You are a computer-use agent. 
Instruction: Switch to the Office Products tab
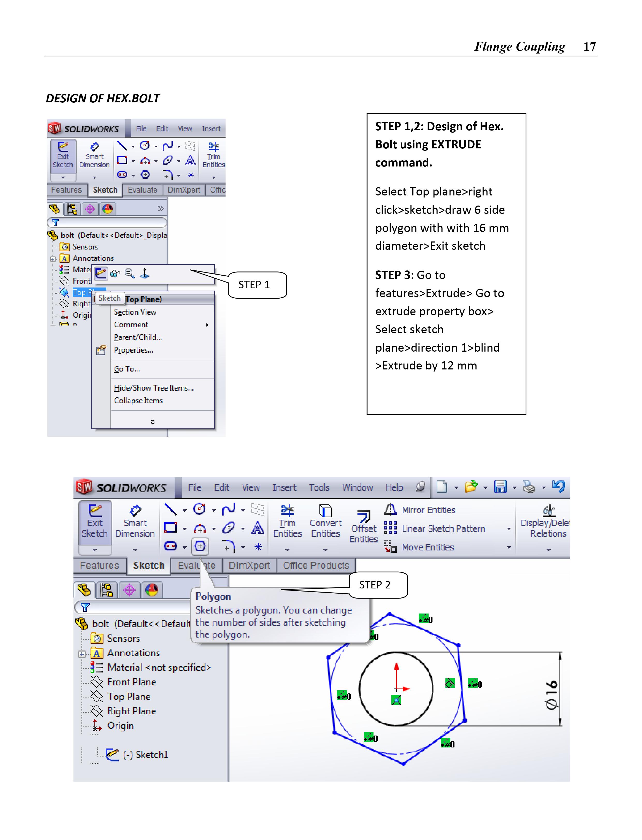[x=316, y=565]
